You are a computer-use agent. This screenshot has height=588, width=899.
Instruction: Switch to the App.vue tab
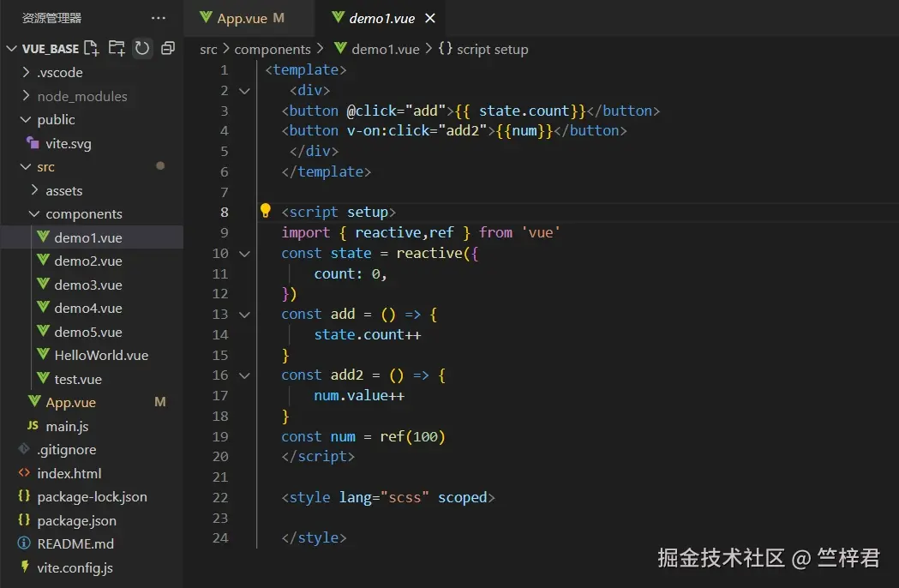tap(249, 18)
